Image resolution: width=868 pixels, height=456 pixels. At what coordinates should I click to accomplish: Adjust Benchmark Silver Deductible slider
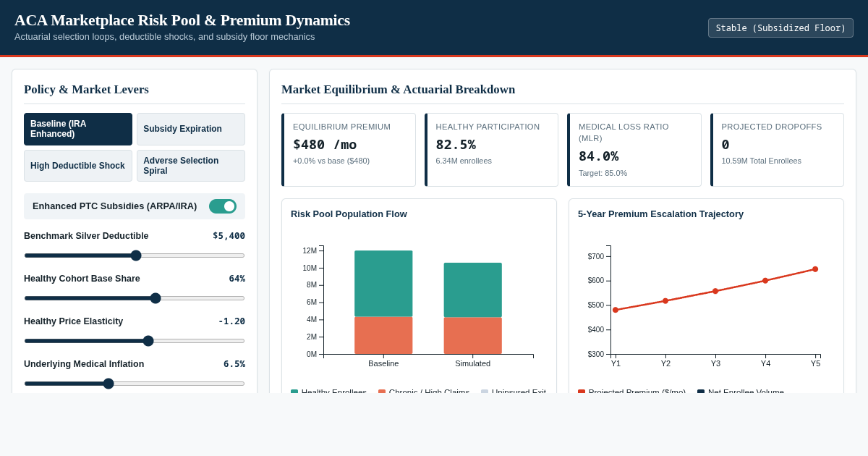(135, 256)
